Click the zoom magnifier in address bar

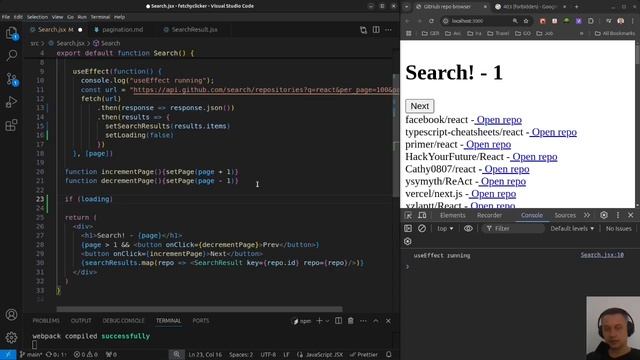[515, 21]
